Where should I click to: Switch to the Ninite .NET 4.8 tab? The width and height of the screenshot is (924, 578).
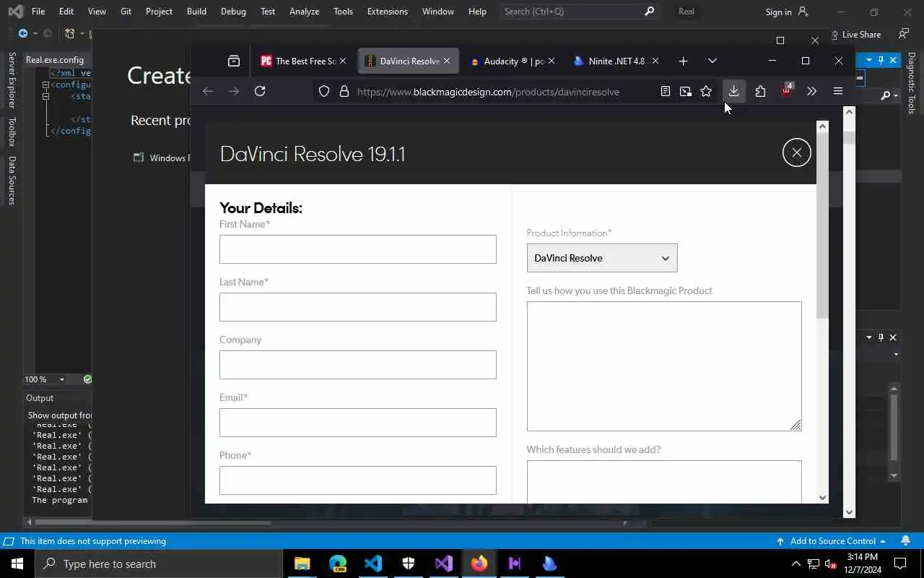(616, 61)
